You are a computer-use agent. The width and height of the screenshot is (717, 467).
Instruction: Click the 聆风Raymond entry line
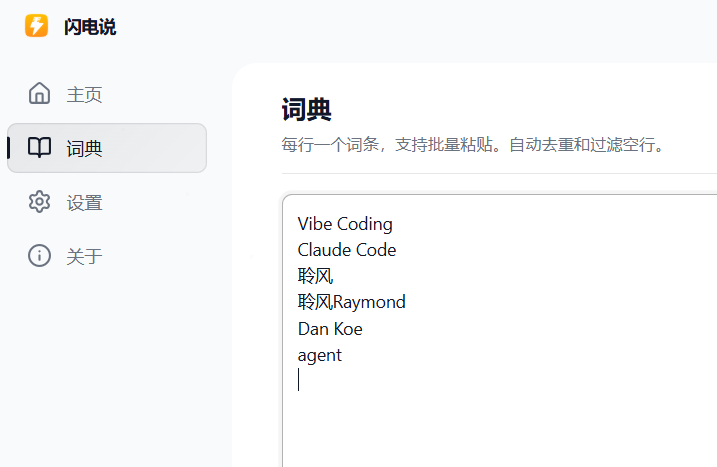352,302
